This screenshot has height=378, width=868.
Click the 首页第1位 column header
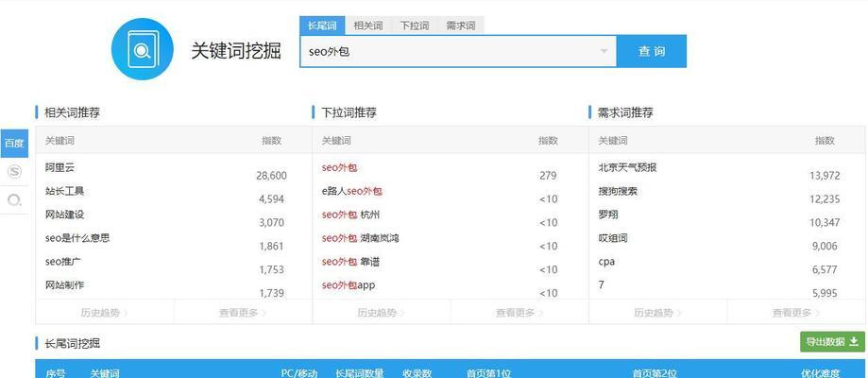pyautogui.click(x=489, y=373)
